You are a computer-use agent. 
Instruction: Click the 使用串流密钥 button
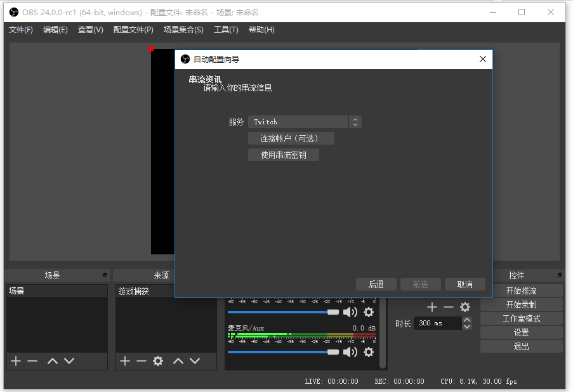pos(283,154)
